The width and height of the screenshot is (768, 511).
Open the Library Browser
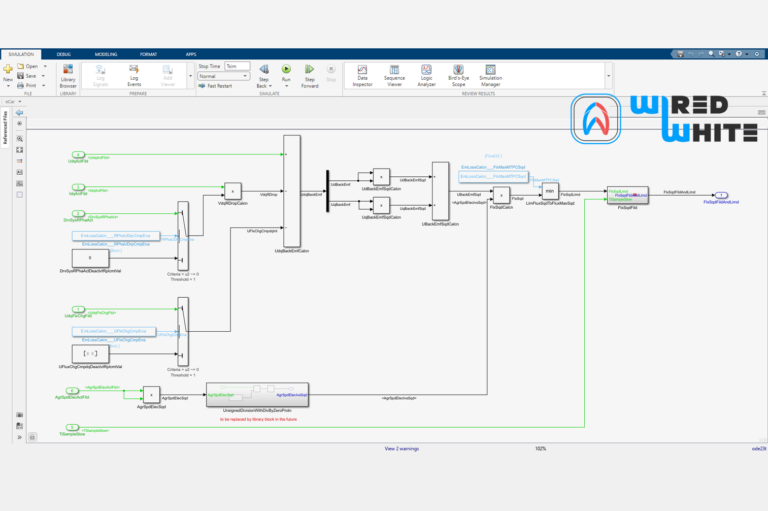(68, 76)
